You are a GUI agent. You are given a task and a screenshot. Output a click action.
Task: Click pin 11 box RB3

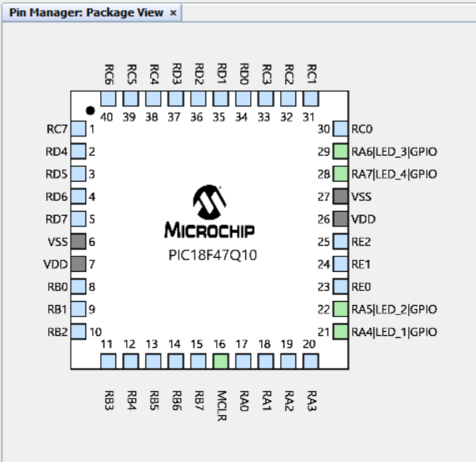pos(109,361)
